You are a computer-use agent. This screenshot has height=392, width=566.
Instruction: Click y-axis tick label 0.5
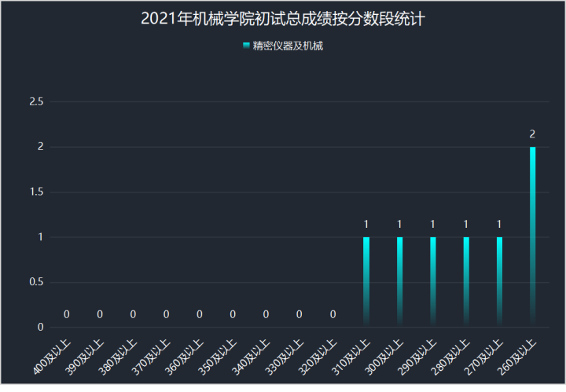(36, 282)
